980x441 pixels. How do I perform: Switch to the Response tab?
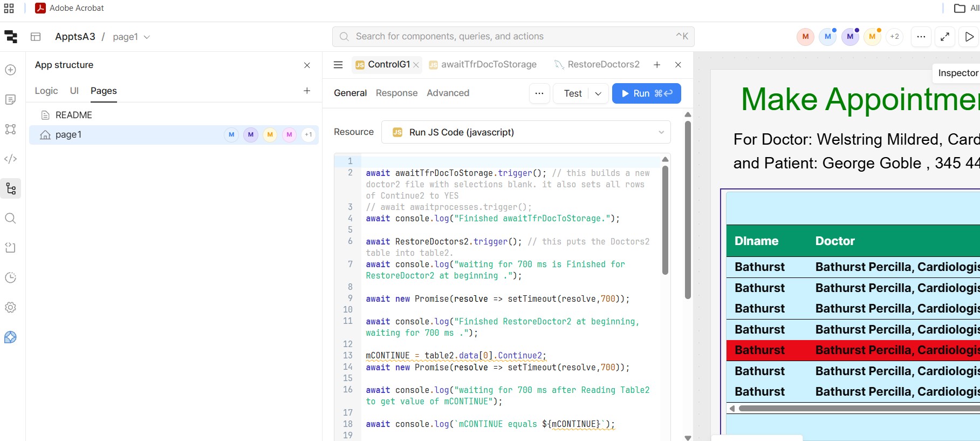[396, 93]
